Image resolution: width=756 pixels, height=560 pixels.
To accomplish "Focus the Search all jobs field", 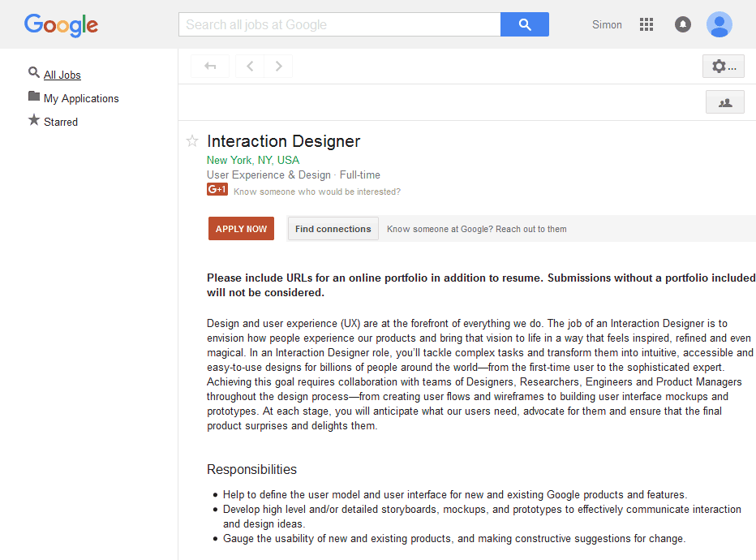I will (339, 24).
